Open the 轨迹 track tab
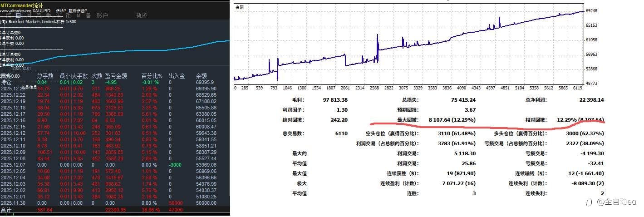644x217 pixels. coord(142,15)
